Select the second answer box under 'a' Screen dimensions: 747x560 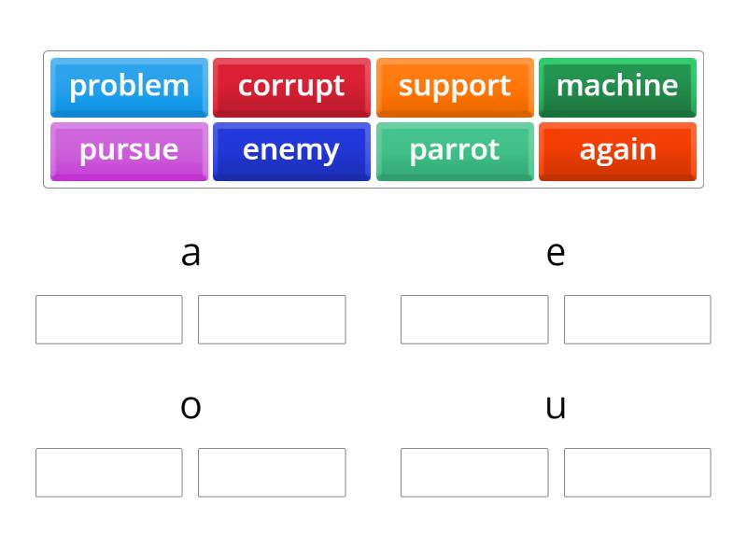coord(272,319)
